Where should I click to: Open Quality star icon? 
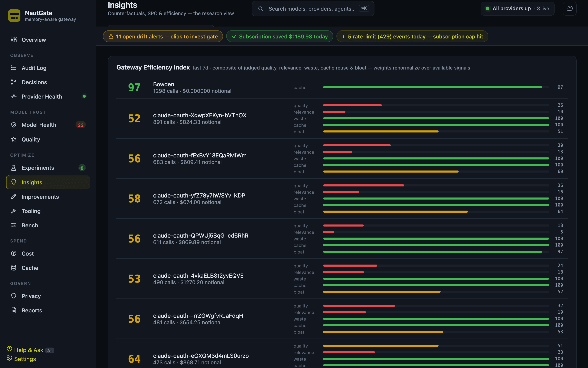point(14,139)
